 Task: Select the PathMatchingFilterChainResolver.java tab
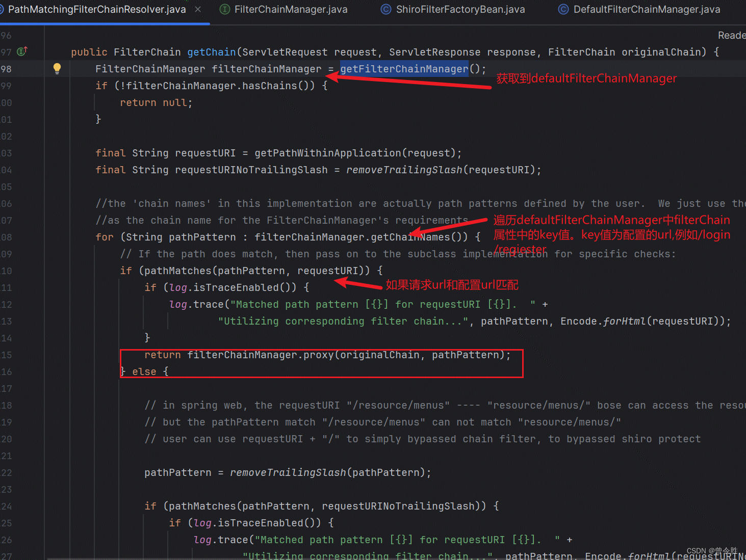[x=97, y=9]
